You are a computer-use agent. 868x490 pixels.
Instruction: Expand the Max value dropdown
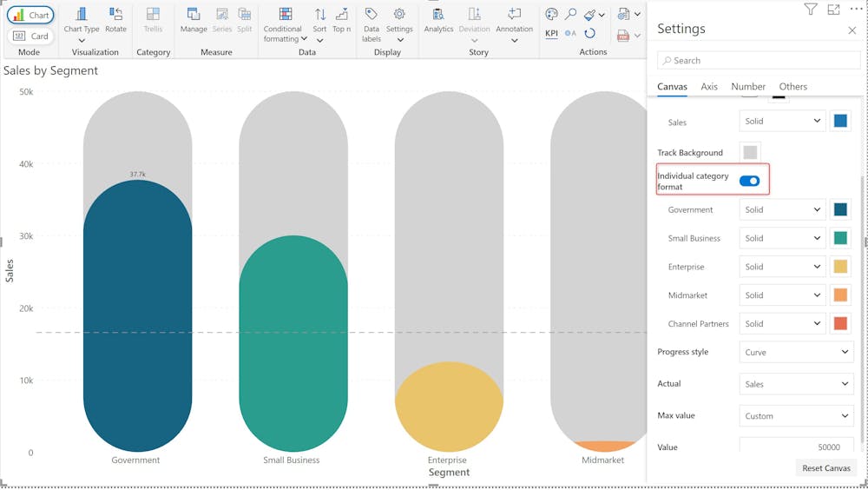pos(796,416)
